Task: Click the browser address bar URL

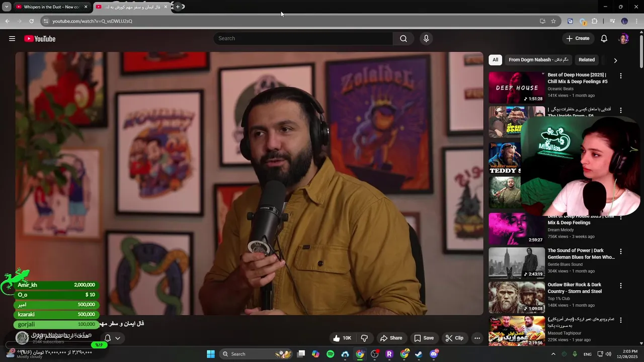Action: coord(92,21)
